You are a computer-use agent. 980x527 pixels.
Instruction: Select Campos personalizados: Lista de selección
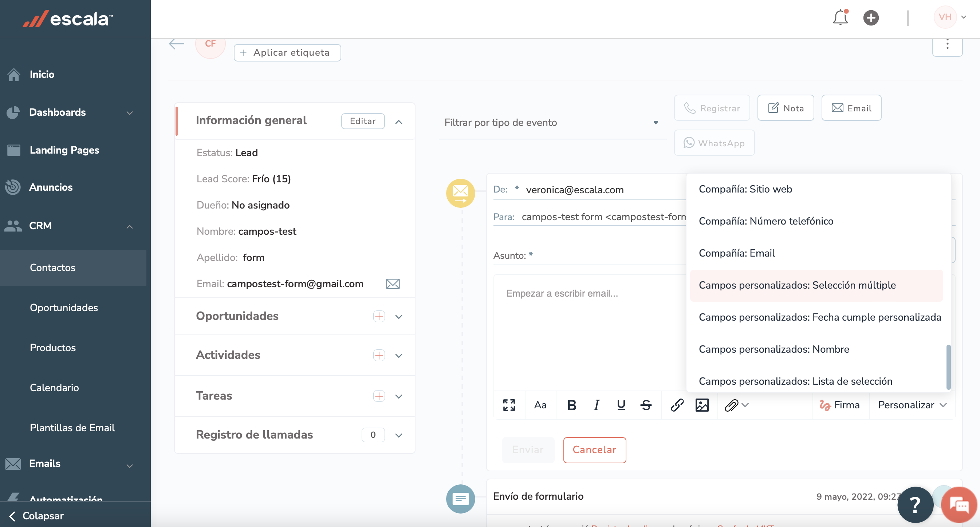pos(816,381)
